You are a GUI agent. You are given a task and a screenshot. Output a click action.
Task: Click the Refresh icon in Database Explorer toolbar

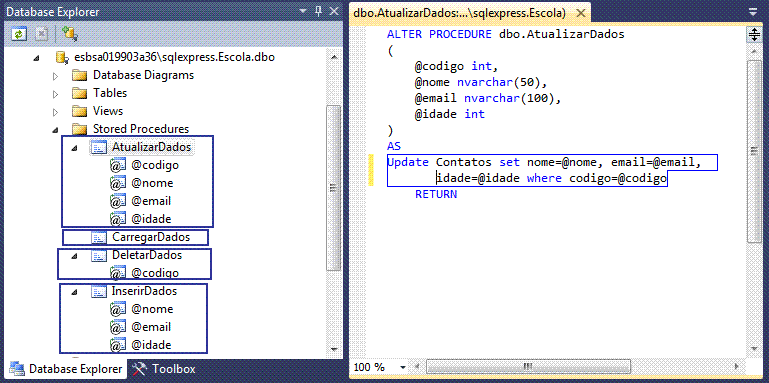19,34
